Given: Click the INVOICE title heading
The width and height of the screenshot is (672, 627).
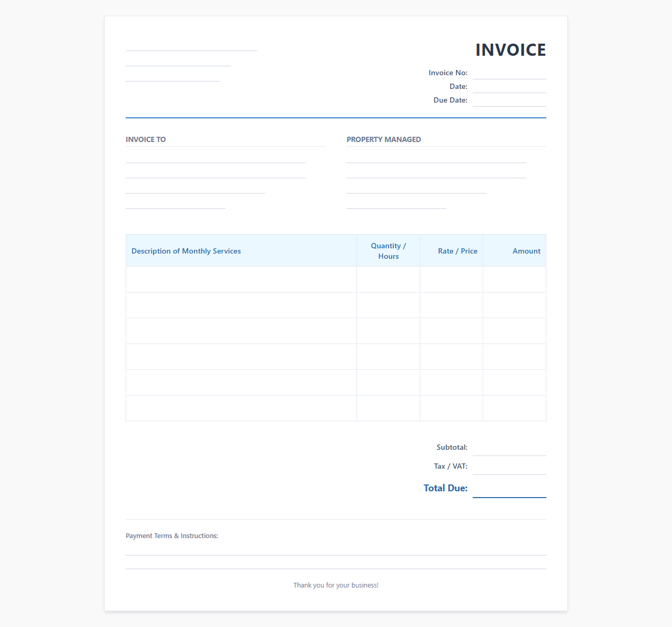Looking at the screenshot, I should (x=511, y=50).
